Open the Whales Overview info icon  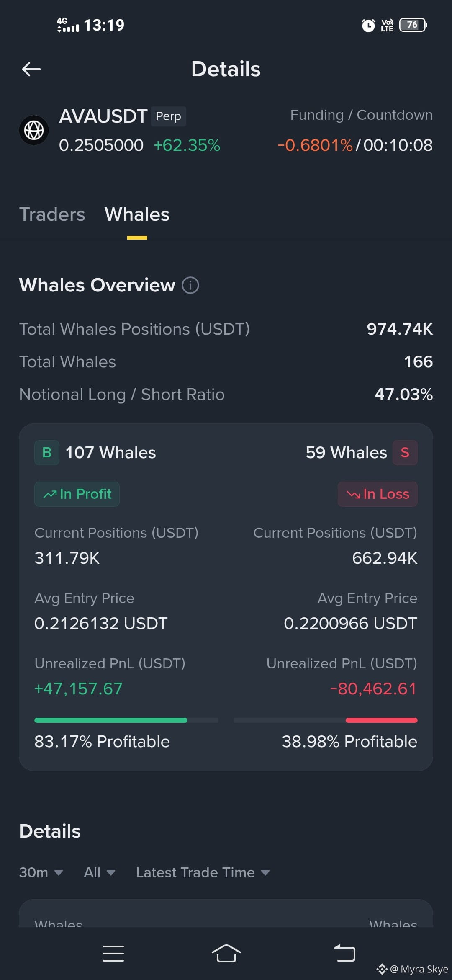point(190,286)
